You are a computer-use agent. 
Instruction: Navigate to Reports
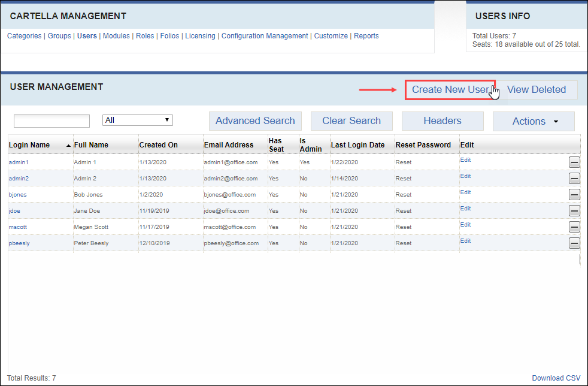366,36
